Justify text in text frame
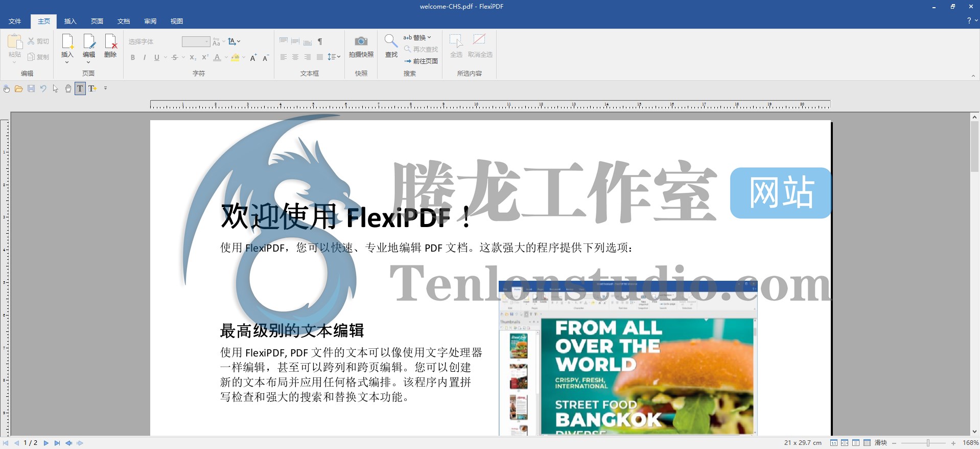The width and height of the screenshot is (980, 449). click(x=320, y=57)
